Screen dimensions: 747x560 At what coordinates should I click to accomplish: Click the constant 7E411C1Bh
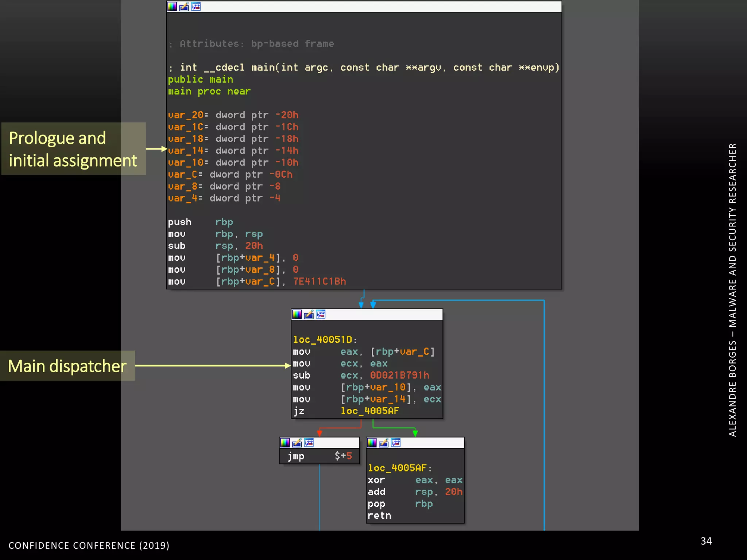click(320, 281)
